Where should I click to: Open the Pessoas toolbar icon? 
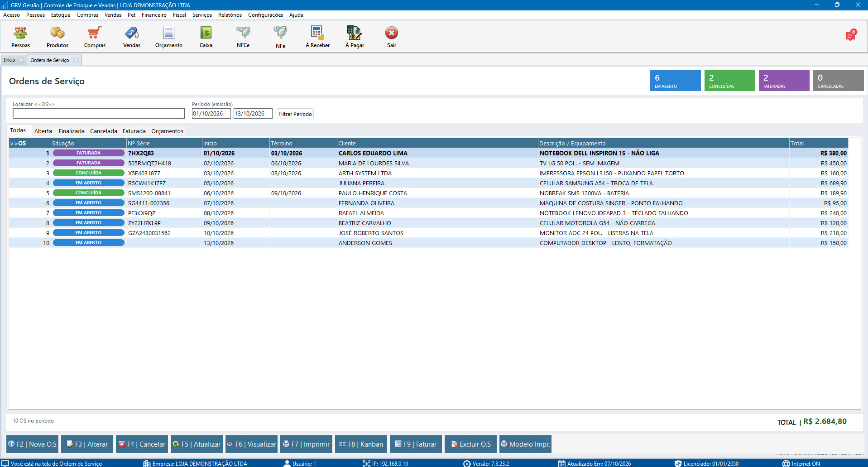click(20, 37)
